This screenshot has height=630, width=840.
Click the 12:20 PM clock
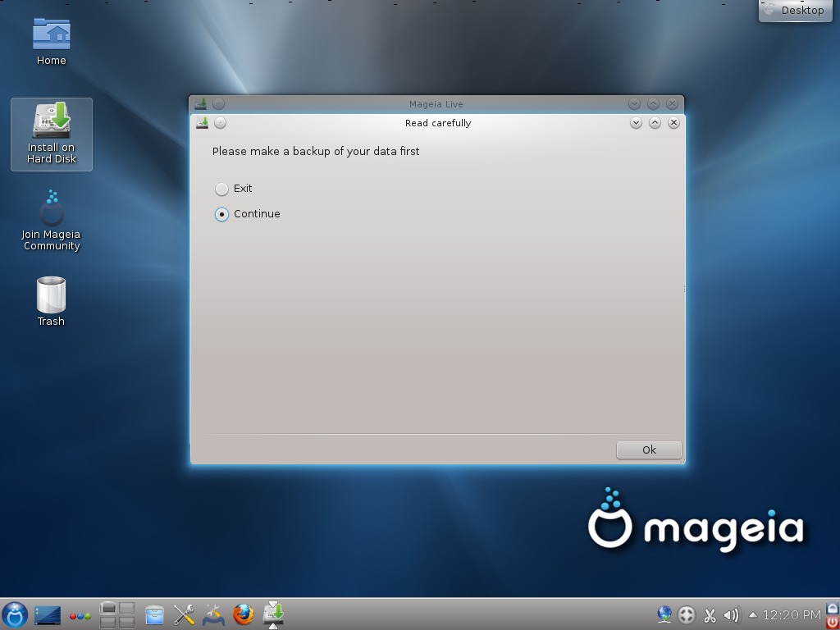pyautogui.click(x=792, y=615)
